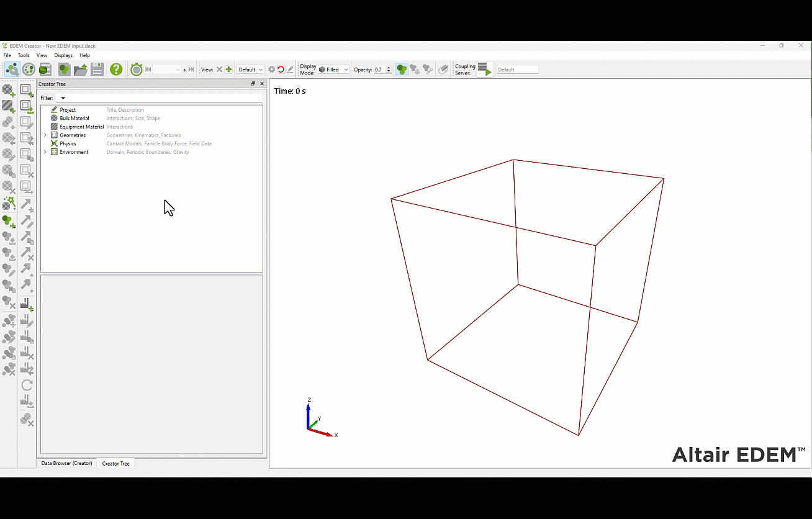Open the View menu

coord(42,55)
